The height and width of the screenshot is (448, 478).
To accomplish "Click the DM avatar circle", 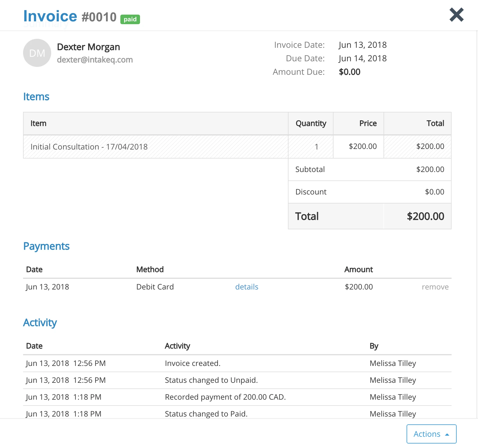I will (x=37, y=53).
